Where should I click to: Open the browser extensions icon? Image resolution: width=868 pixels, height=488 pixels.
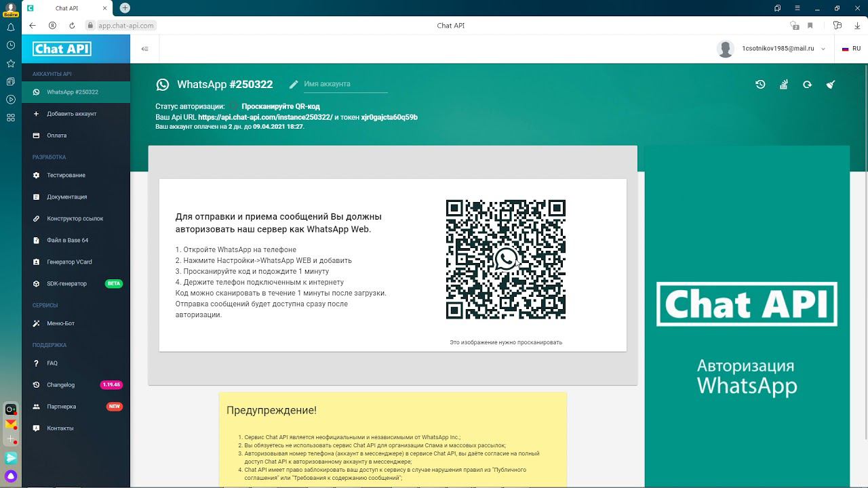point(837,26)
